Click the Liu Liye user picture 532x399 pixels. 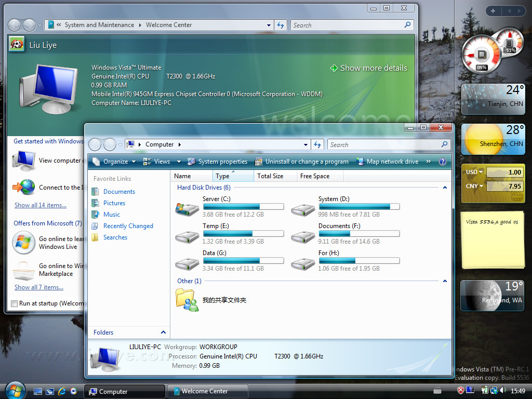tap(17, 44)
